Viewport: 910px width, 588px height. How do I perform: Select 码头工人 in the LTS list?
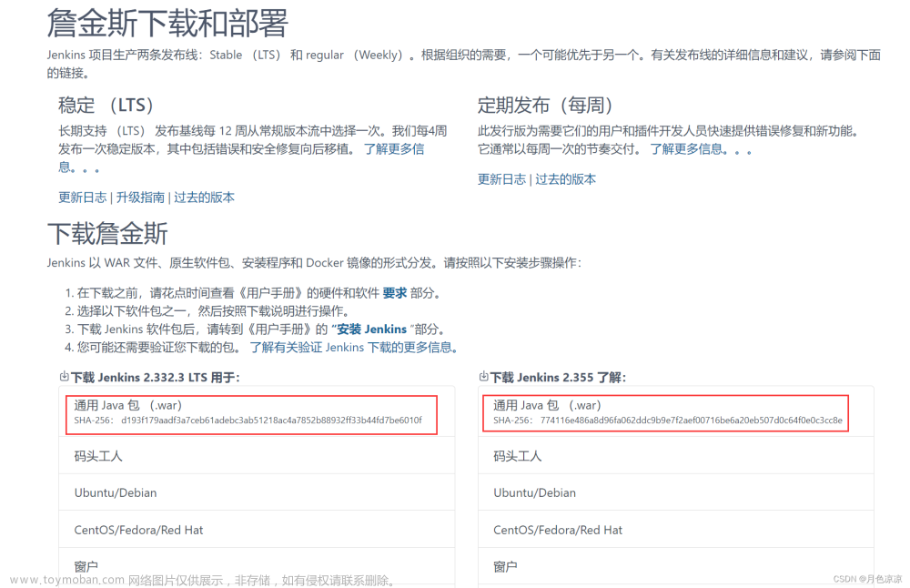tap(257, 456)
